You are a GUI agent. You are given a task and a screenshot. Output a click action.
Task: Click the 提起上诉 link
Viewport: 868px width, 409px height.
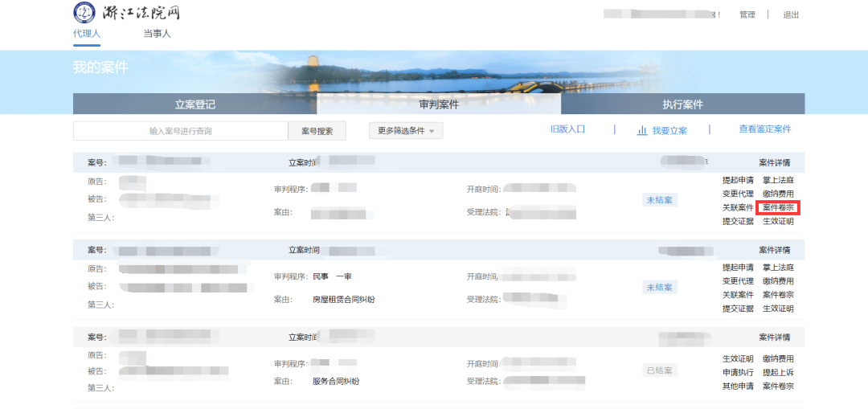coord(778,373)
